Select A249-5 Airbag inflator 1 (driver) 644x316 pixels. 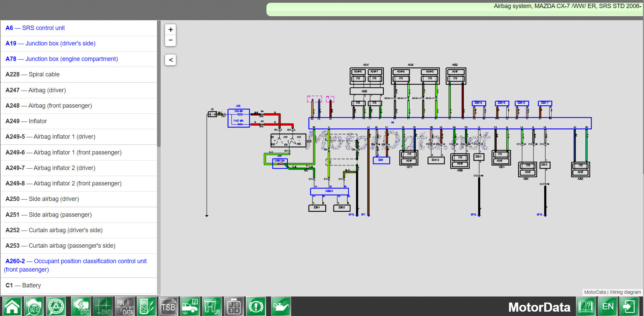79,137
